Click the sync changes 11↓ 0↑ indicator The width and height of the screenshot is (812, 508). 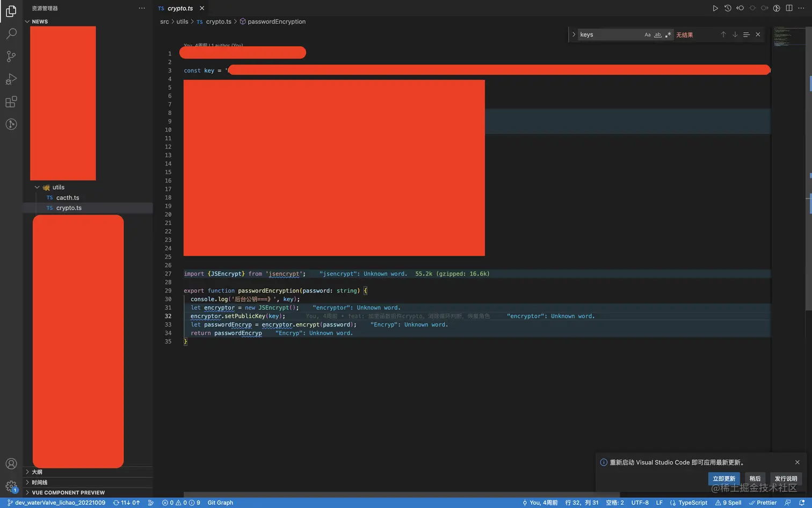[127, 503]
